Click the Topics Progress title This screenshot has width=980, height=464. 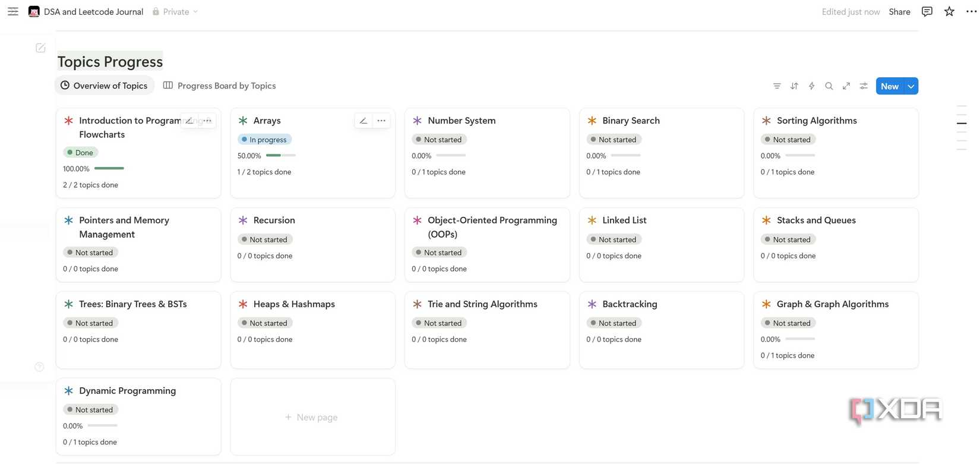point(110,61)
